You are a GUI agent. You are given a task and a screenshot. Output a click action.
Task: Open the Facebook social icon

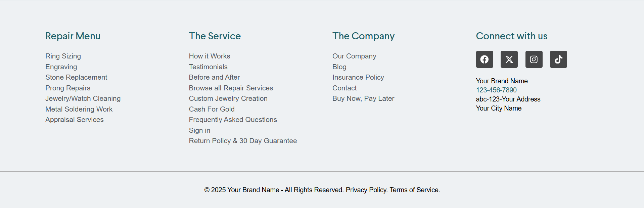tap(484, 59)
